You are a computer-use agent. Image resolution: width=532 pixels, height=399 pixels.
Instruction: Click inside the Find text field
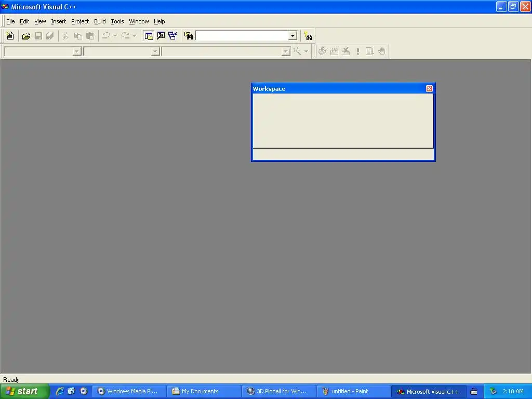pyautogui.click(x=242, y=36)
